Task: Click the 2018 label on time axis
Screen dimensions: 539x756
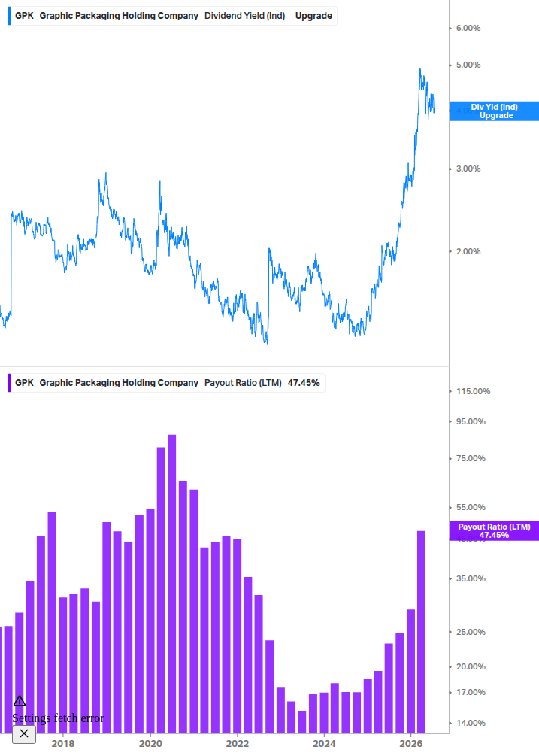Action: [63, 744]
